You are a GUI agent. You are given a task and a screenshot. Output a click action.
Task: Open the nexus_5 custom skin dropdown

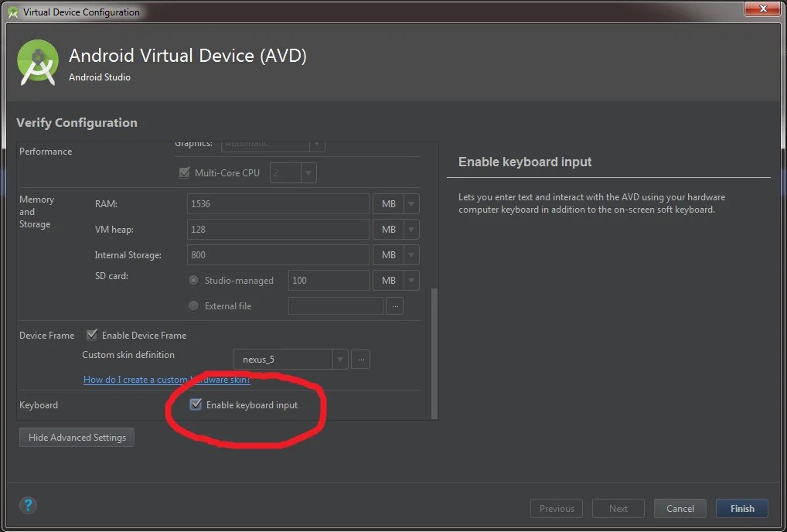coord(339,359)
